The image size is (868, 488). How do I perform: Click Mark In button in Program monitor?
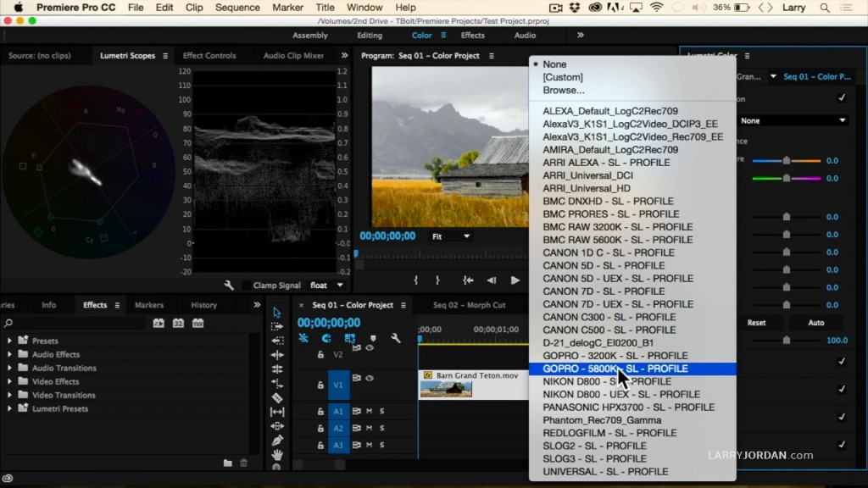[x=415, y=280]
